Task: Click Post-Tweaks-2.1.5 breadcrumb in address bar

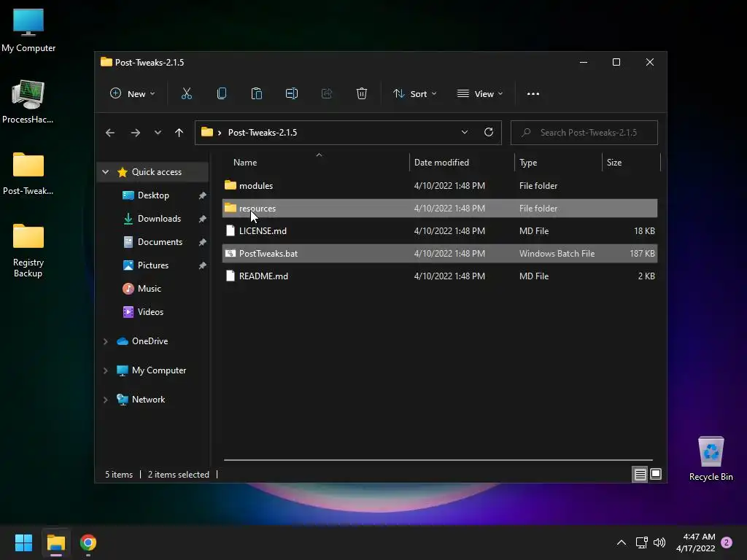Action: 263,133
